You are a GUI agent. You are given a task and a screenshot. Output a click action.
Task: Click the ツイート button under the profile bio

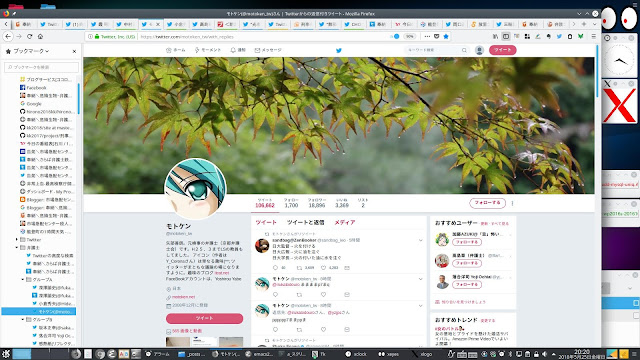204,318
